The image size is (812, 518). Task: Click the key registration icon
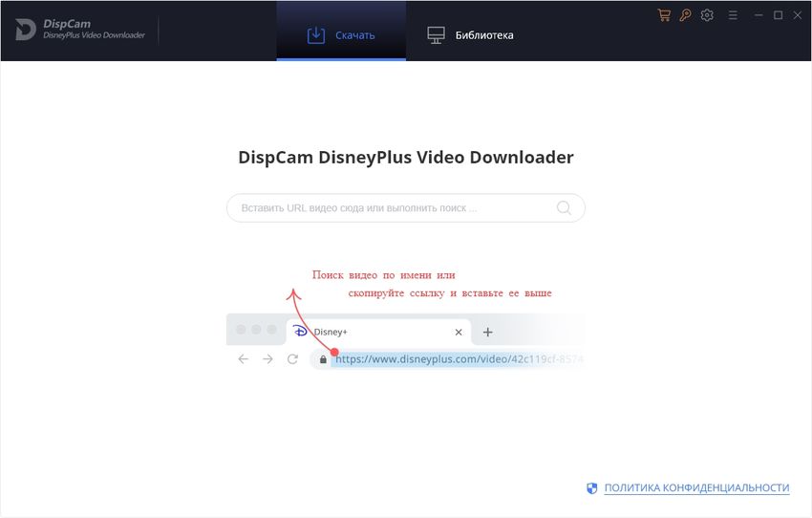(685, 15)
